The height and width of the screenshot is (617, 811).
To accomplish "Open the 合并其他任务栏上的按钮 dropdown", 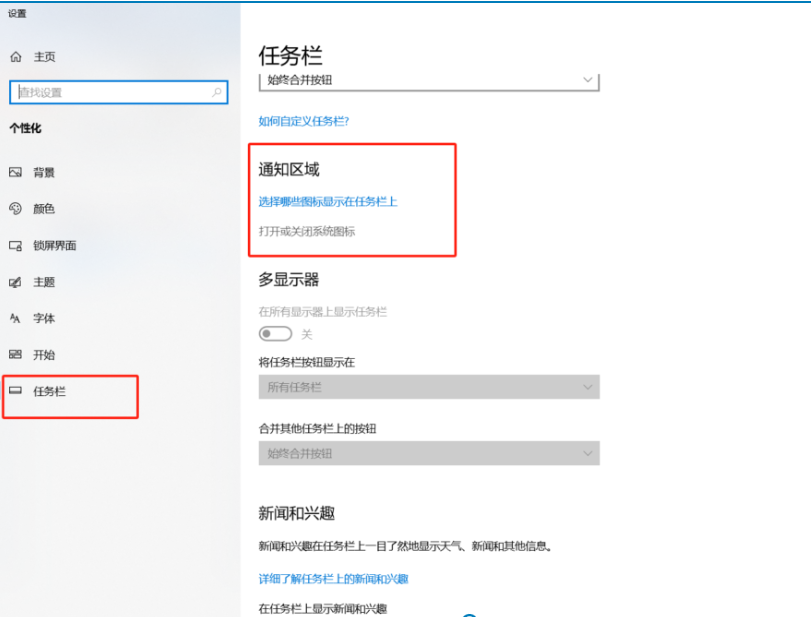I will [428, 453].
